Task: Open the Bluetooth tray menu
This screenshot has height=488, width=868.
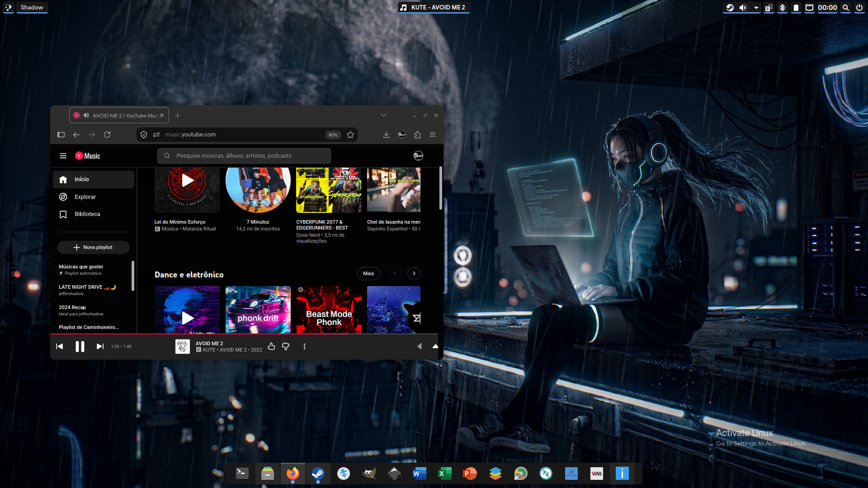Action: [x=783, y=7]
